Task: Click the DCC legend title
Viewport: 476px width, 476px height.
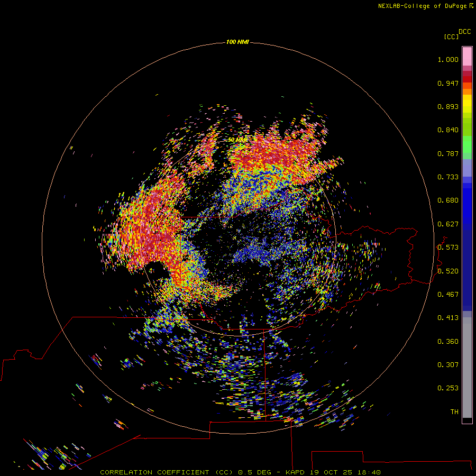Action: point(464,32)
